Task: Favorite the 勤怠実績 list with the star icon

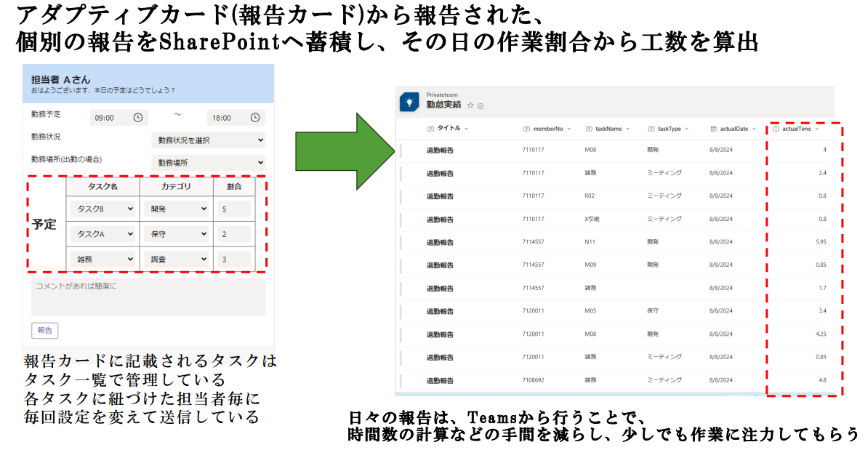Action: (x=470, y=105)
